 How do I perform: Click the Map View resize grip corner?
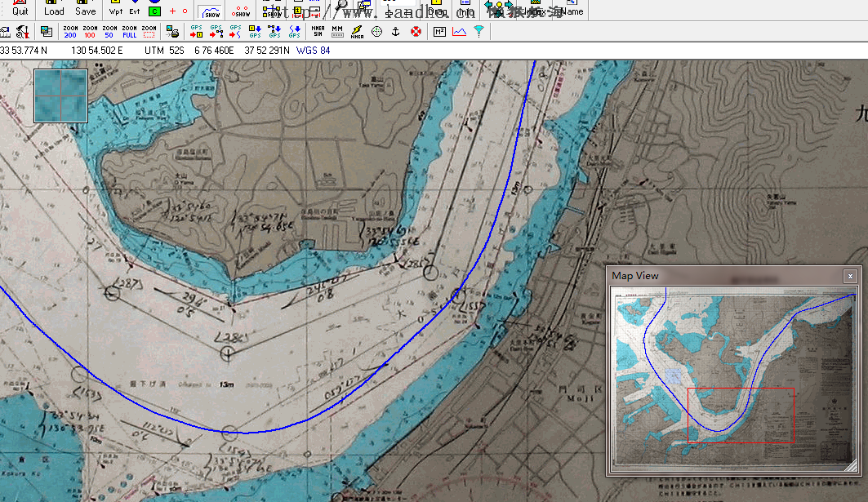pyautogui.click(x=852, y=465)
